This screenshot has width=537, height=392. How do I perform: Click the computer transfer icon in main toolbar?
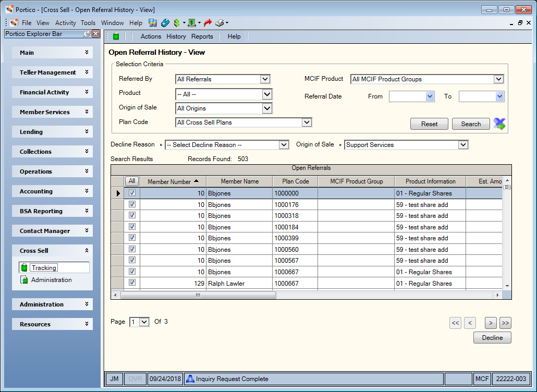coord(153,23)
